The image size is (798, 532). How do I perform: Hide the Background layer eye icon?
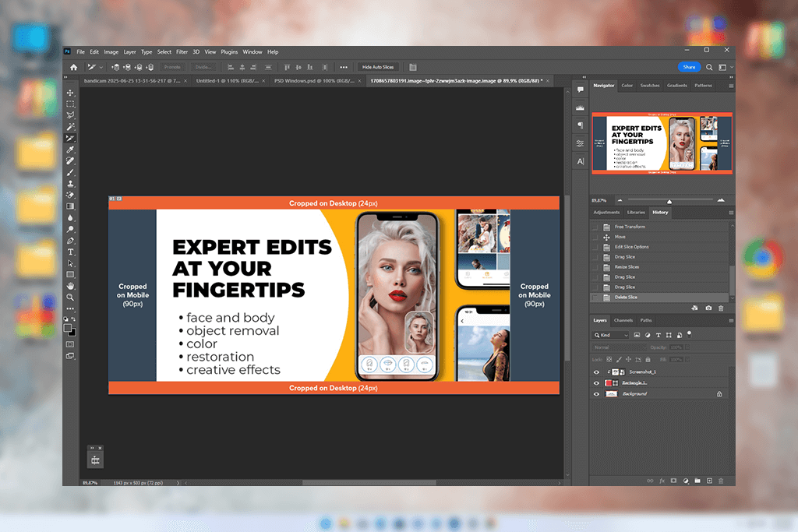[x=597, y=394]
